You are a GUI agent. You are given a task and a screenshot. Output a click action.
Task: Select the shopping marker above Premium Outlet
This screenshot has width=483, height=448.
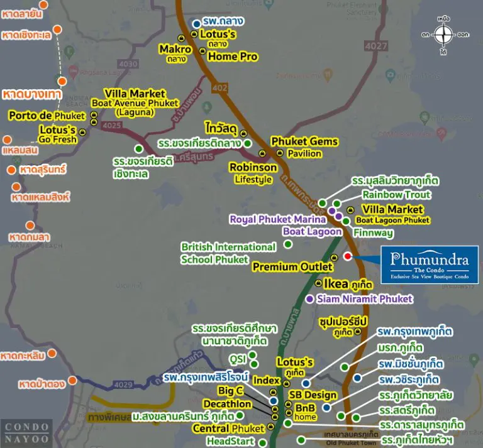tap(334, 257)
